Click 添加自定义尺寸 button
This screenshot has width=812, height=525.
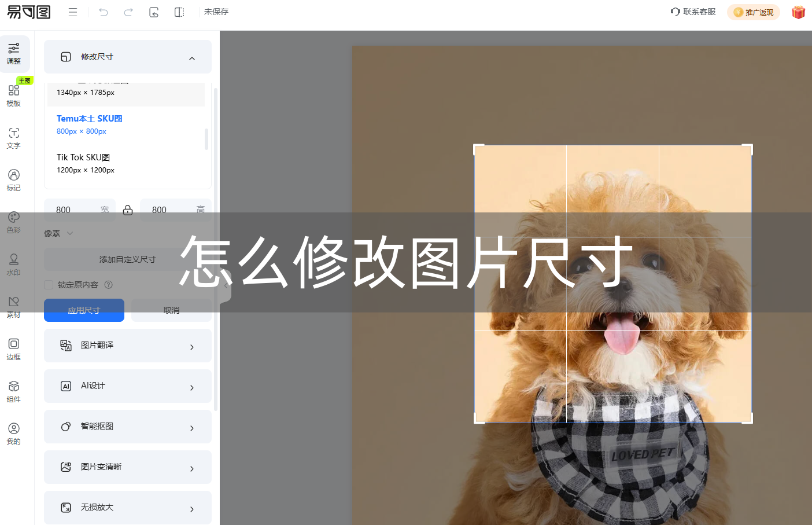[x=128, y=259]
